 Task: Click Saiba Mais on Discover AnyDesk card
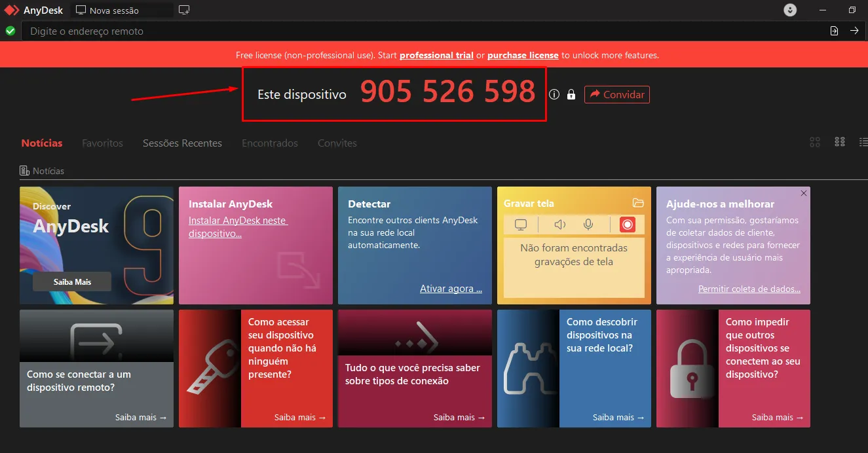click(72, 281)
